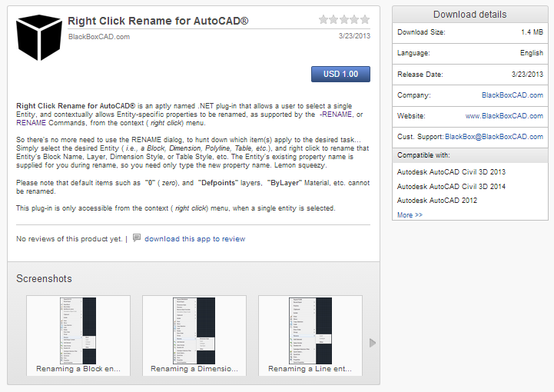554x392 pixels.
Task: Visit the www.BlackBoxCAD.com website link
Action: pos(504,116)
